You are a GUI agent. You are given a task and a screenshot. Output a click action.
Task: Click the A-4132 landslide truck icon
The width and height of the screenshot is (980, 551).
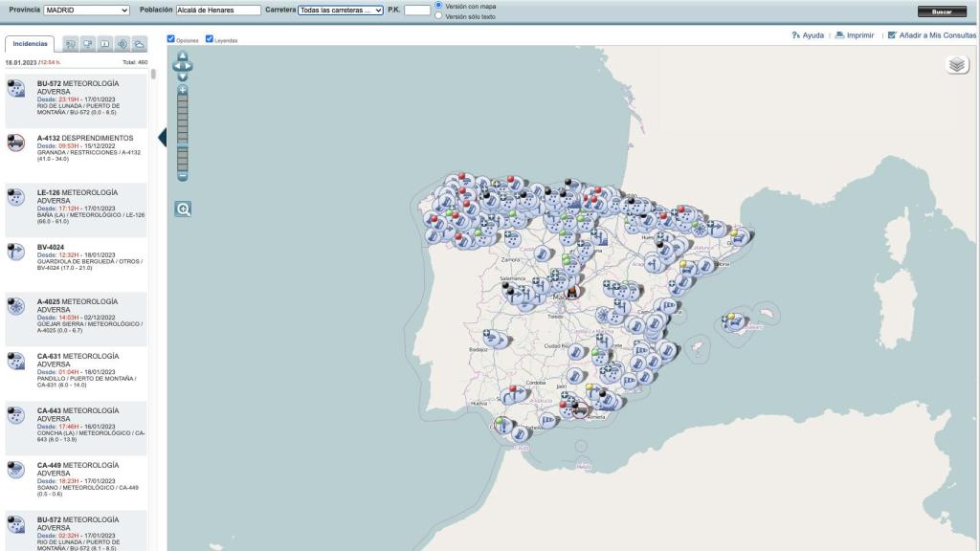point(16,143)
